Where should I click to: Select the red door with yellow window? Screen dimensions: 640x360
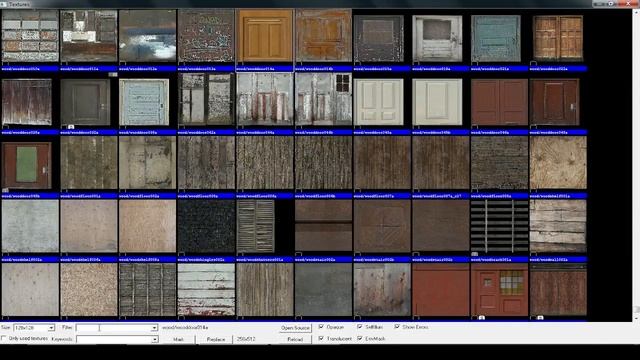pyautogui.click(x=500, y=290)
